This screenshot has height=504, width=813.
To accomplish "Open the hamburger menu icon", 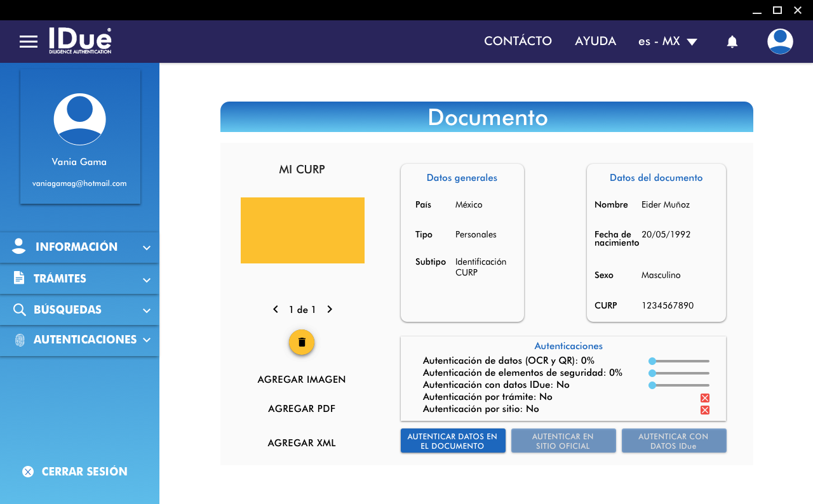I will tap(29, 42).
